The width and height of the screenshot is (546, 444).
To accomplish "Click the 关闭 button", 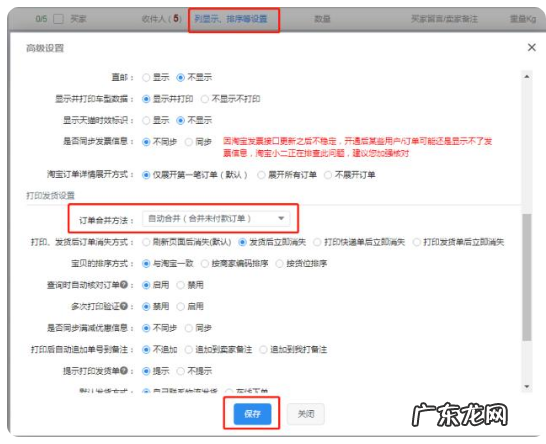I will (x=306, y=414).
